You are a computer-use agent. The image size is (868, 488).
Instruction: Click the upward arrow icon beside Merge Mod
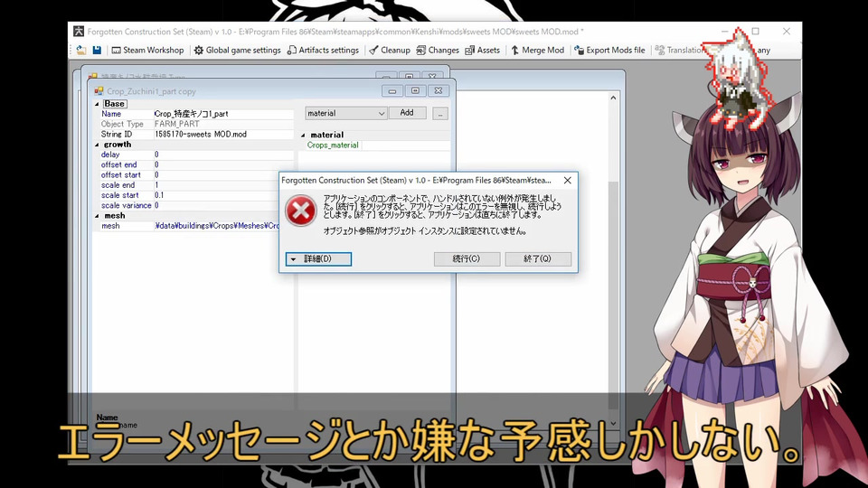pos(514,50)
